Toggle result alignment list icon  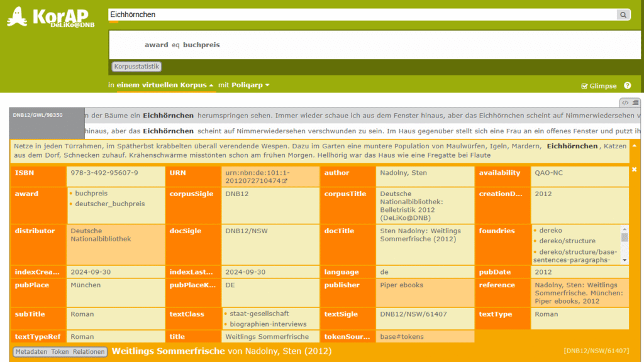click(x=635, y=102)
